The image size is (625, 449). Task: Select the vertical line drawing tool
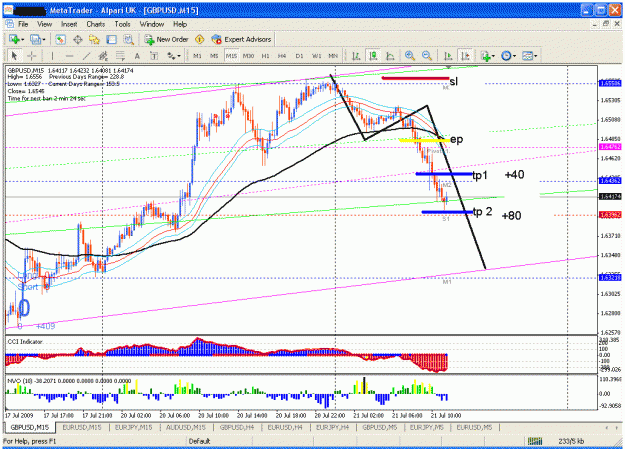(52, 56)
